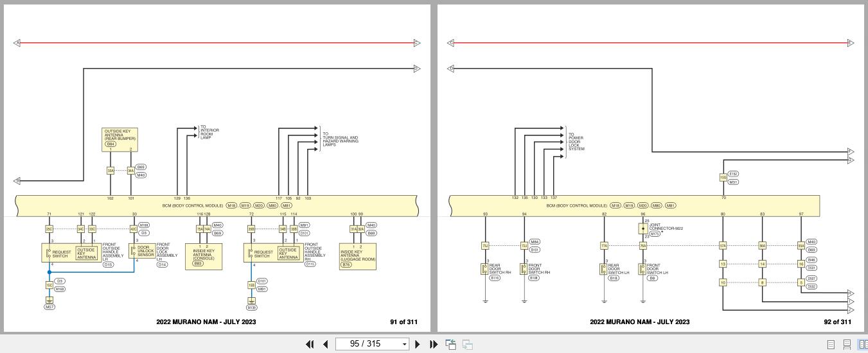Click 'JOINT CONNECTOR-M22' label
868x353 pixels.
pos(666,227)
